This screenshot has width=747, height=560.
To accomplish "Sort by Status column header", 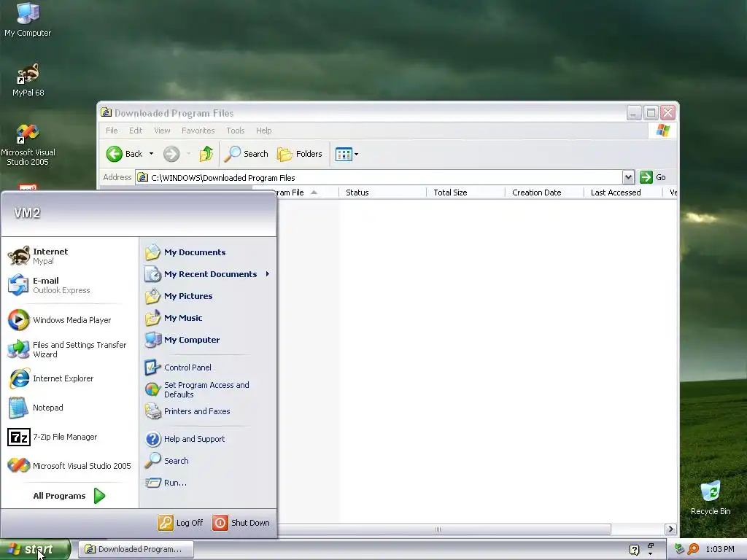I will coord(382,192).
